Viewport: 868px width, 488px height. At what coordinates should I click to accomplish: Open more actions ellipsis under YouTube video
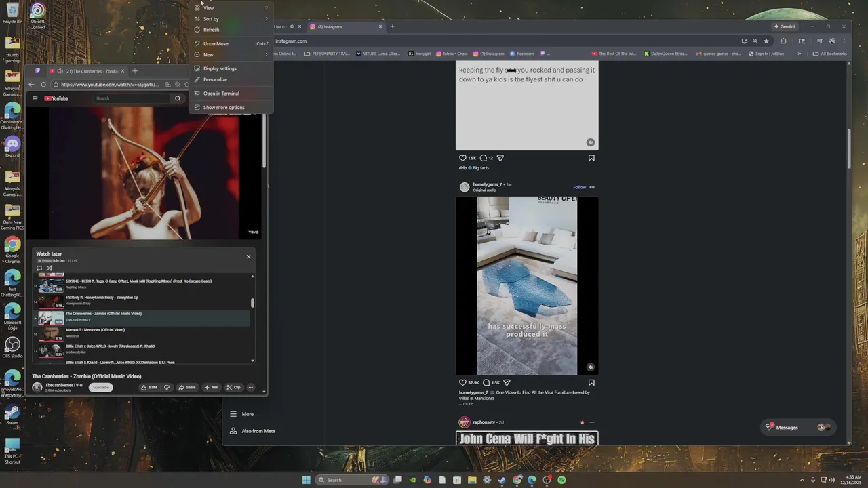(251, 387)
